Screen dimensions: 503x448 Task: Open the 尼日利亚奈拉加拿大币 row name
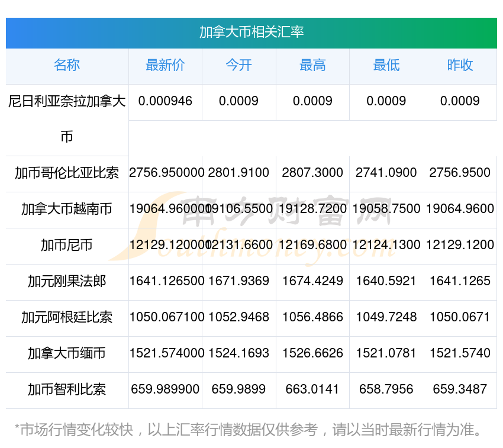67,119
